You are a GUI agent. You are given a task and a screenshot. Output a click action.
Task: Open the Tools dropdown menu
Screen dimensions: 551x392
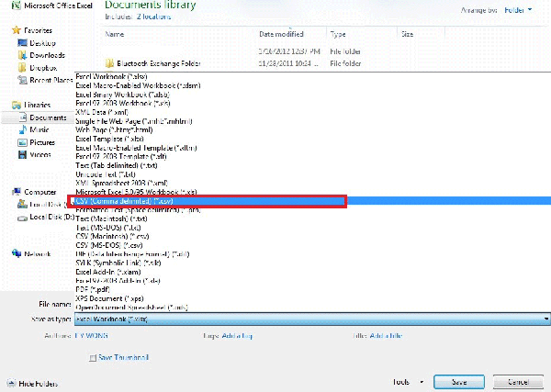[x=408, y=382]
